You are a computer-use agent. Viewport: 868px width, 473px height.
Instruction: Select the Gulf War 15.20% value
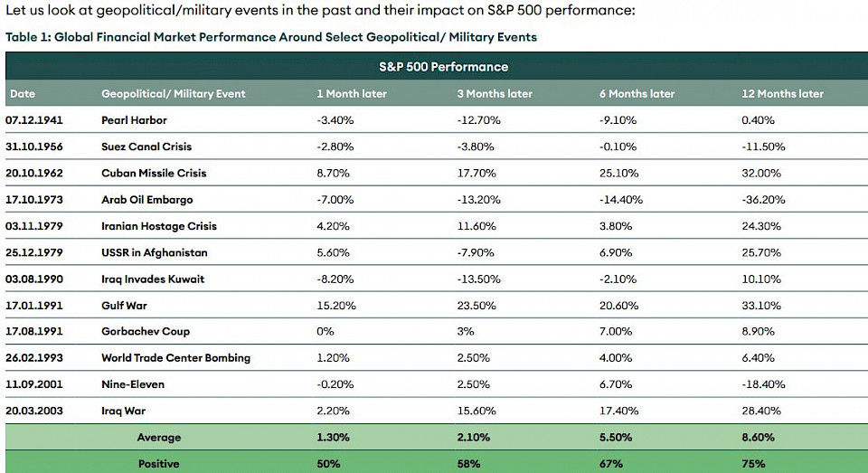click(335, 306)
